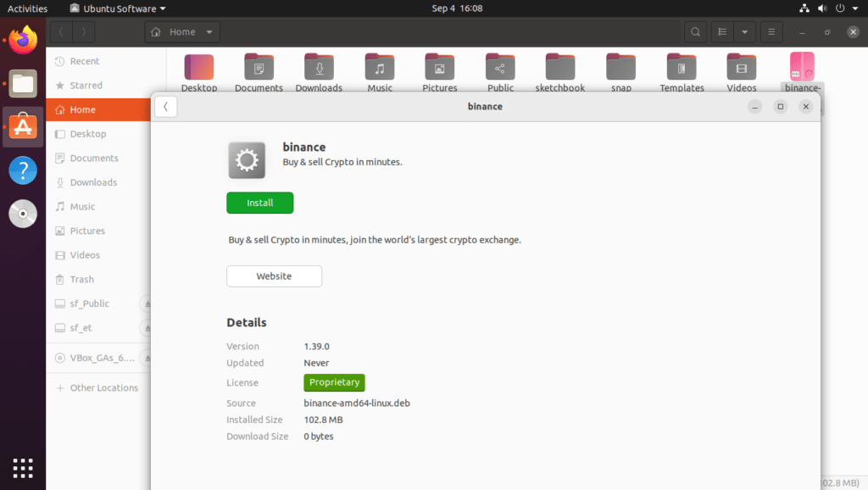Image resolution: width=868 pixels, height=490 pixels.
Task: Click the installed size 102.8 MB
Action: coord(323,420)
